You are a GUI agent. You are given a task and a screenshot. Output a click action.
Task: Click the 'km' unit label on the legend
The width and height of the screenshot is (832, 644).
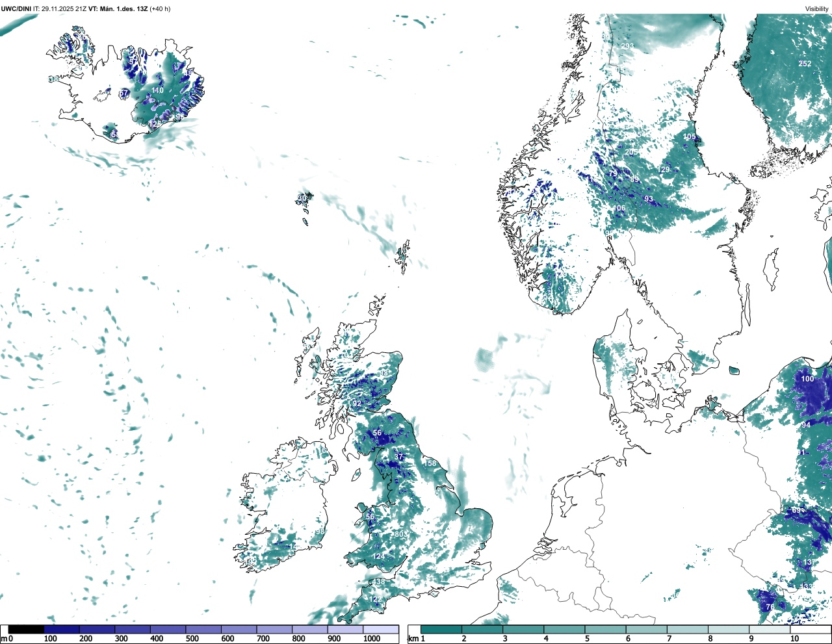tap(412, 639)
